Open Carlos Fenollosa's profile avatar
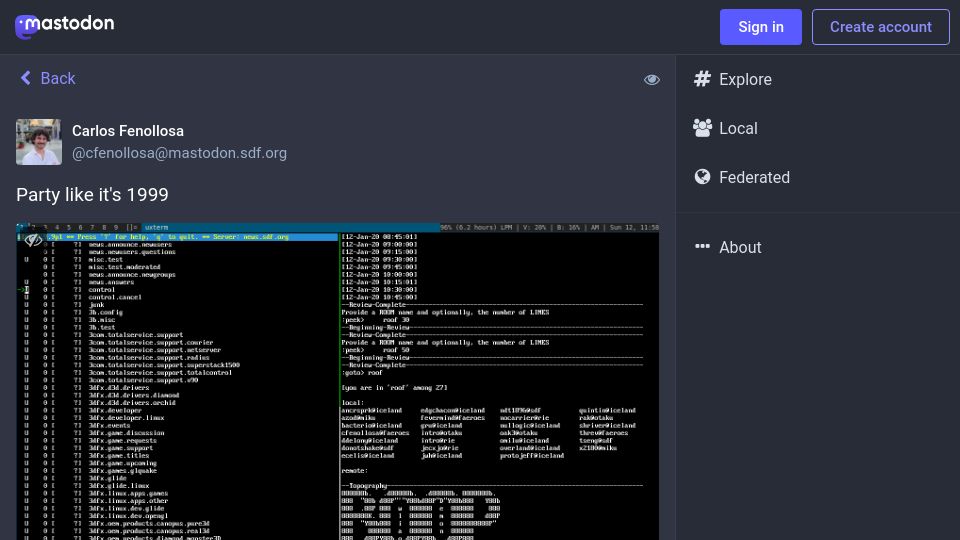 coord(39,142)
